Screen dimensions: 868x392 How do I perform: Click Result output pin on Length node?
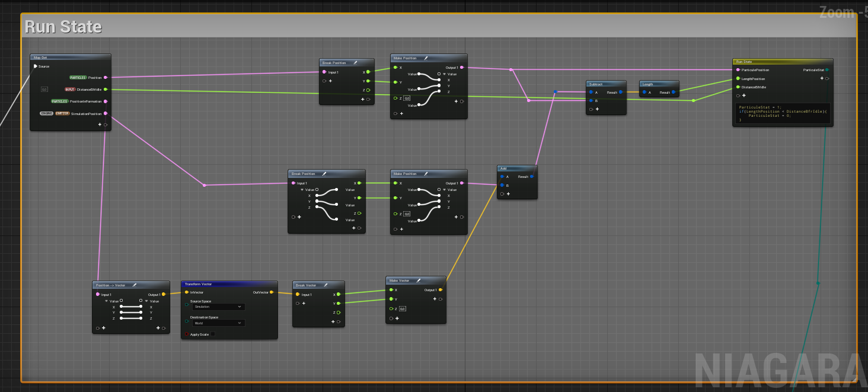[674, 93]
